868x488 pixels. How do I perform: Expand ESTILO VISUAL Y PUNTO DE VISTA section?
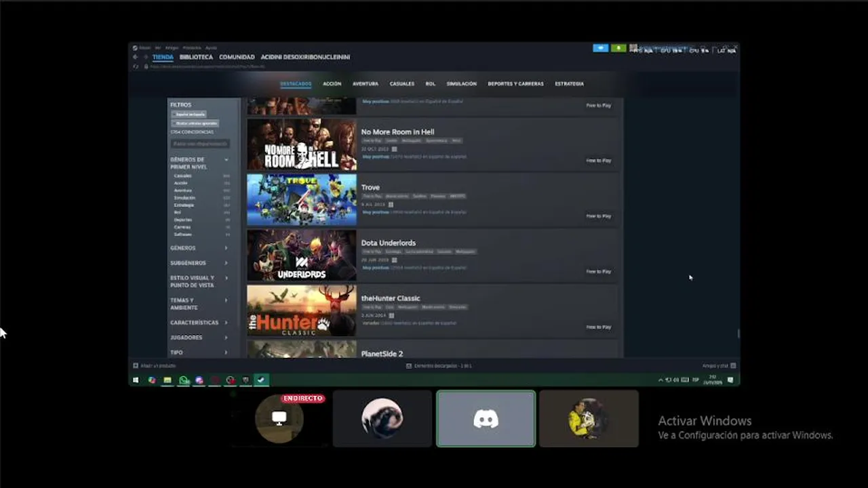pos(199,281)
